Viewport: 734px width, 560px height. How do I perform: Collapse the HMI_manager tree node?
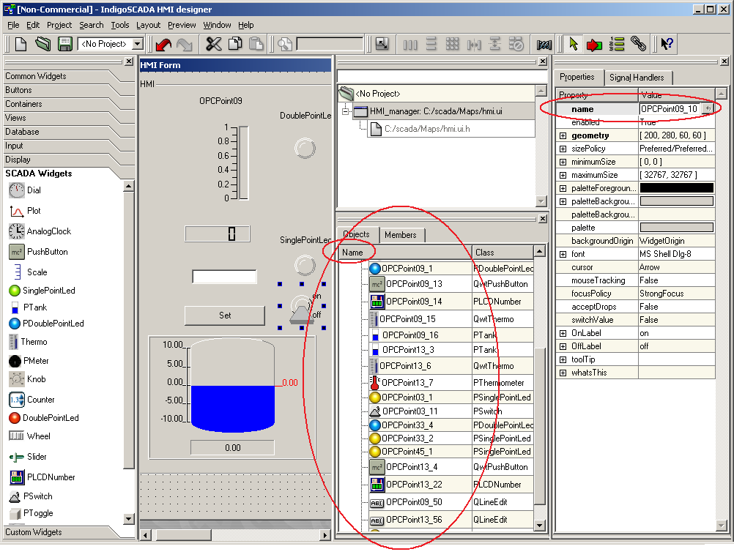tap(346, 111)
